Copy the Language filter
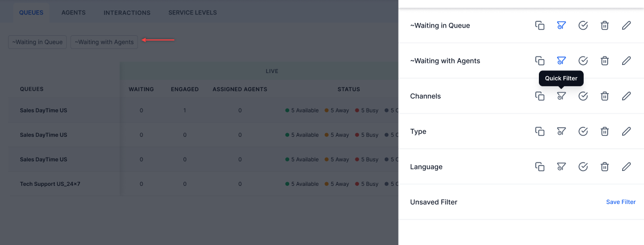The width and height of the screenshot is (644, 245). (x=539, y=167)
